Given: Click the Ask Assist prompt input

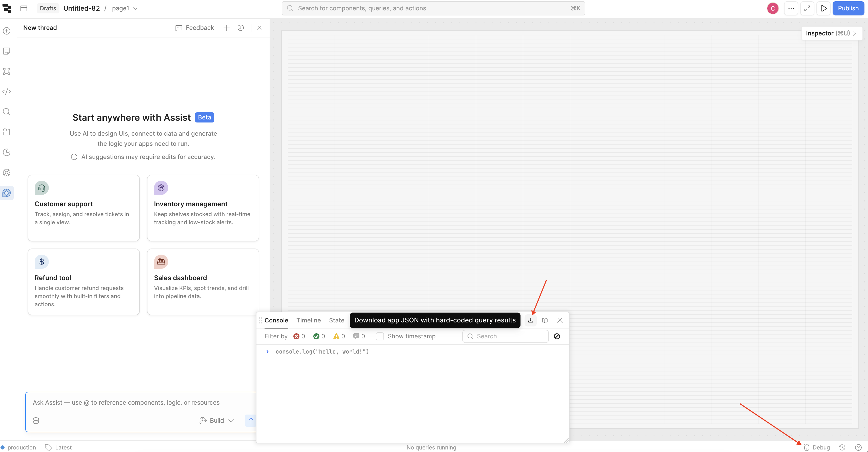Looking at the screenshot, I should (x=141, y=403).
